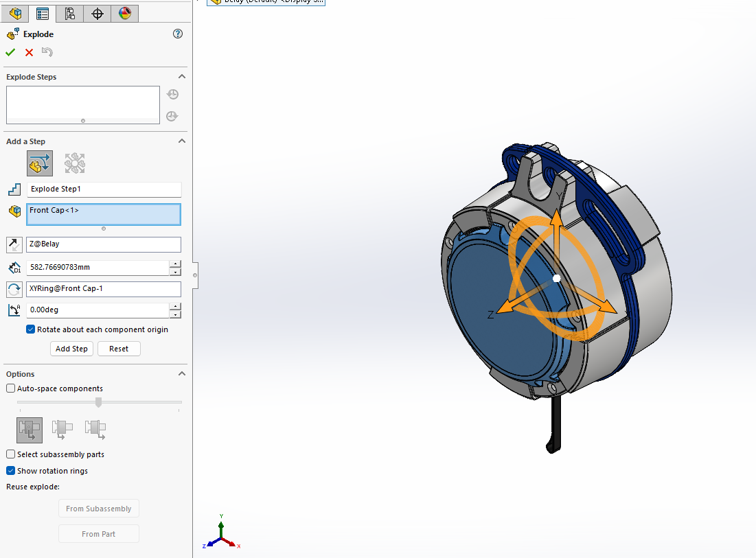This screenshot has height=558, width=756.
Task: Switch to the FeatureManager design tree tab
Action: click(14, 13)
